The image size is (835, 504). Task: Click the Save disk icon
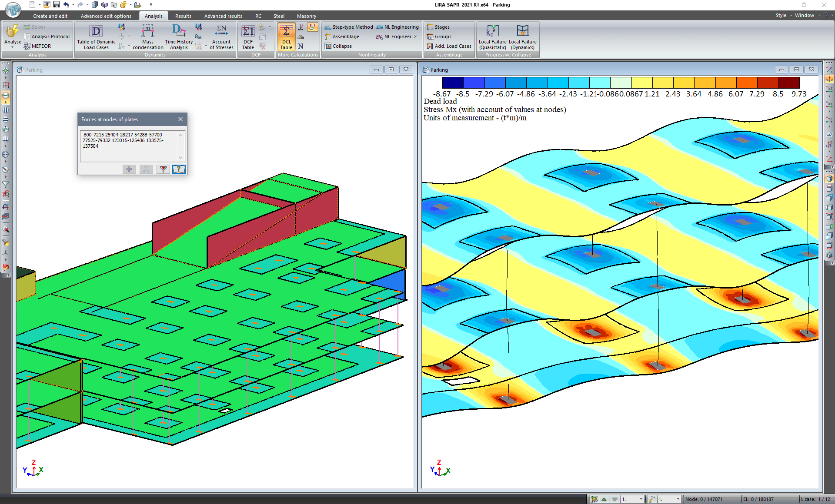coord(56,5)
